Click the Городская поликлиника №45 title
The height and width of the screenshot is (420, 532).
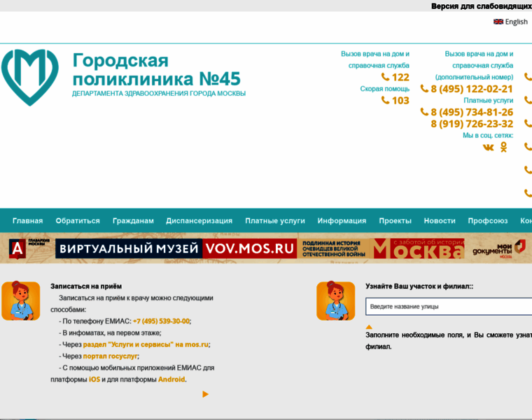156,69
